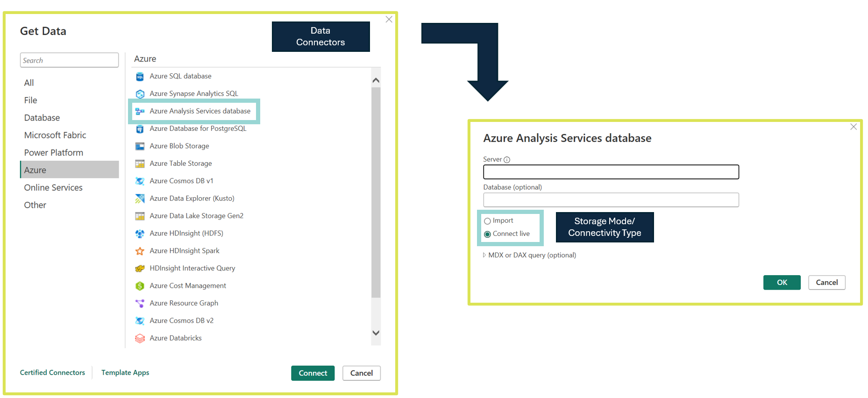Screen dimensions: 868x398
Task: Switch to the Power Platform category
Action: (x=54, y=153)
